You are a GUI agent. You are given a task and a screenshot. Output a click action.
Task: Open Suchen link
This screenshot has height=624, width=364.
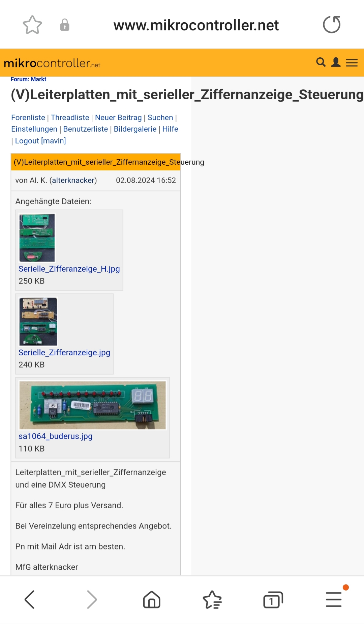click(x=160, y=117)
